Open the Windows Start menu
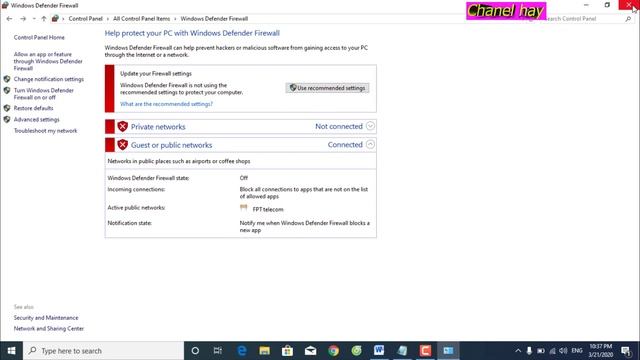The image size is (640, 360). click(11, 351)
